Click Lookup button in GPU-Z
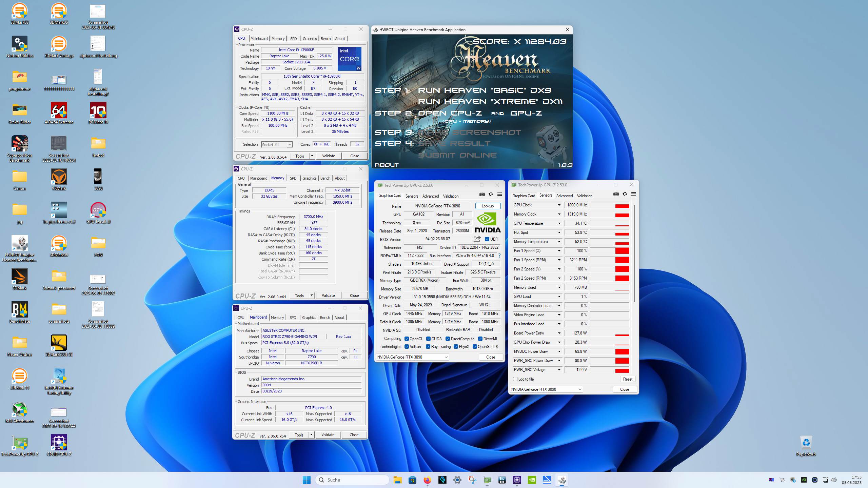 point(488,206)
